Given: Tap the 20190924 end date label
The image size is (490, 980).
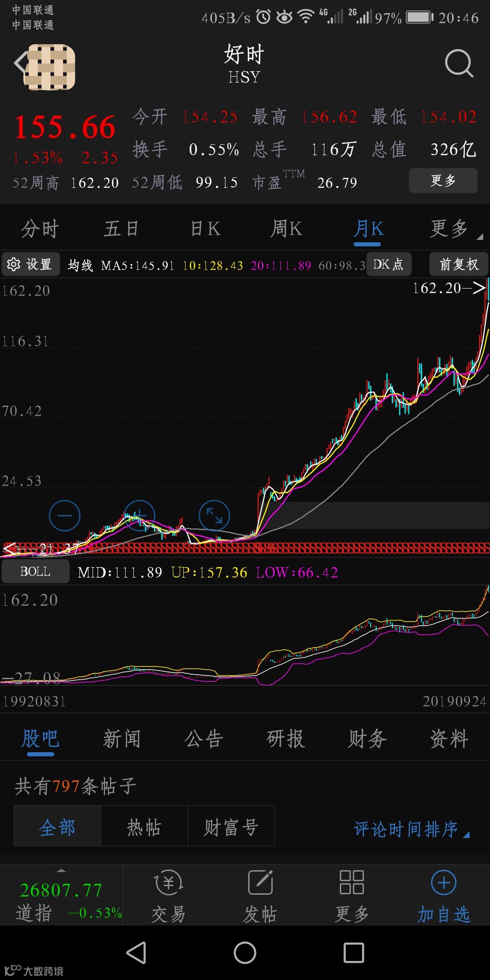Looking at the screenshot, I should (x=455, y=701).
